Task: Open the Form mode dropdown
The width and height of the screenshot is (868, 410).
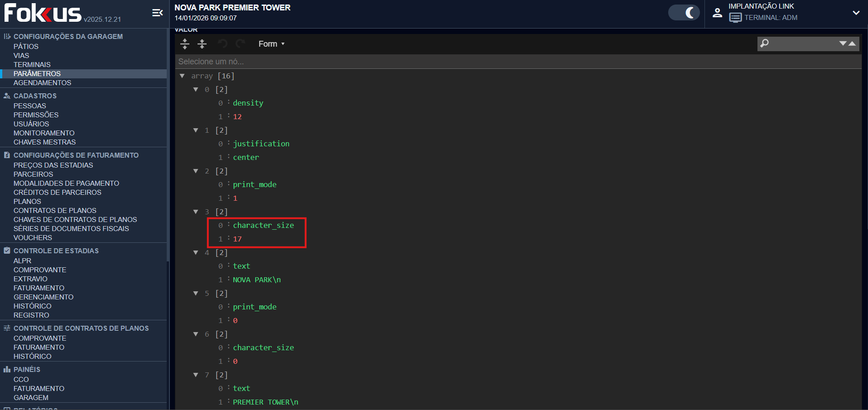Action: [x=271, y=44]
